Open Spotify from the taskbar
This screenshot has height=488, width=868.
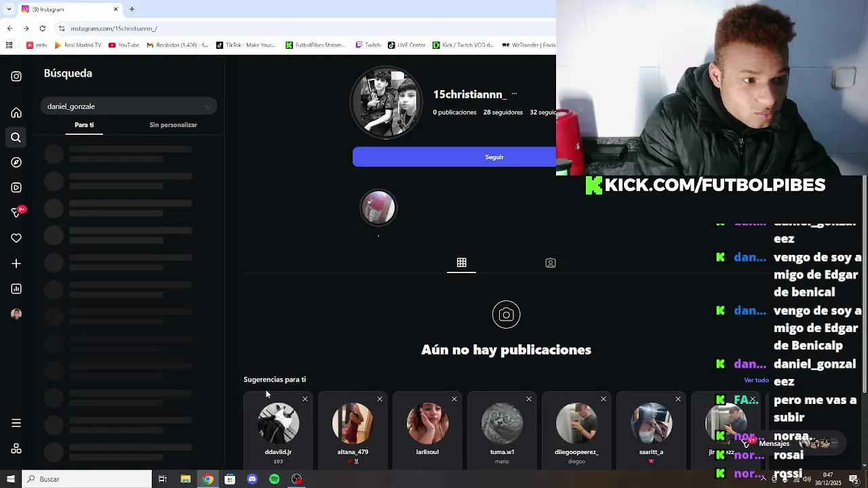pyautogui.click(x=274, y=479)
